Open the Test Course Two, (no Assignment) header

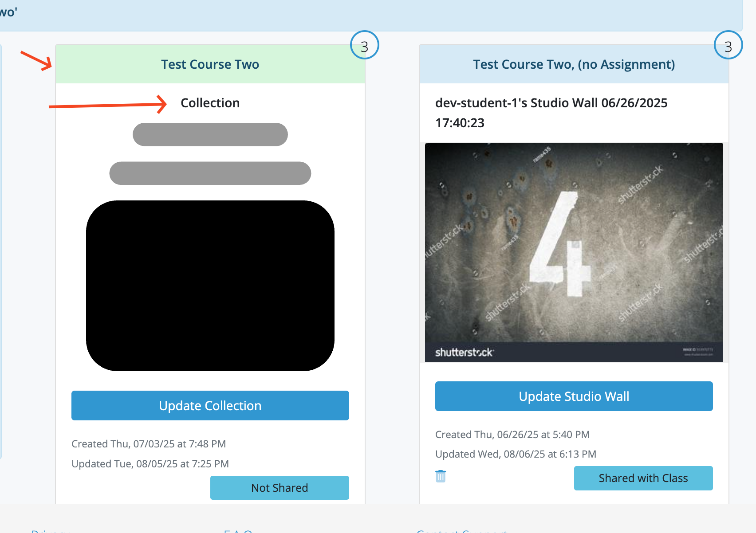(574, 64)
